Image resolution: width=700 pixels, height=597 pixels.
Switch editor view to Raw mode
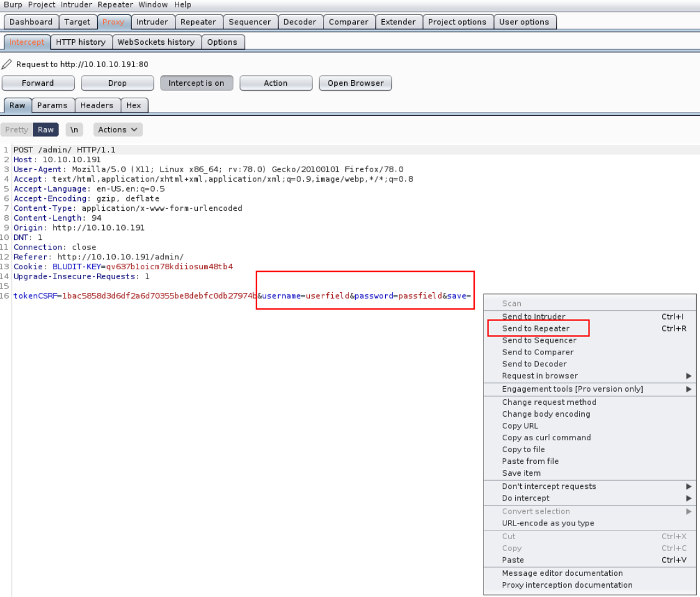pyautogui.click(x=45, y=129)
